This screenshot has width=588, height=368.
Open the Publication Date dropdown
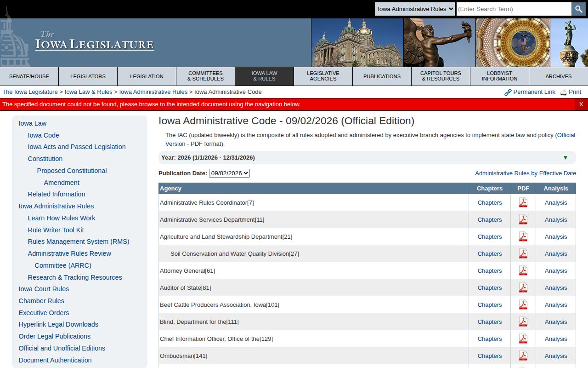[x=229, y=173]
